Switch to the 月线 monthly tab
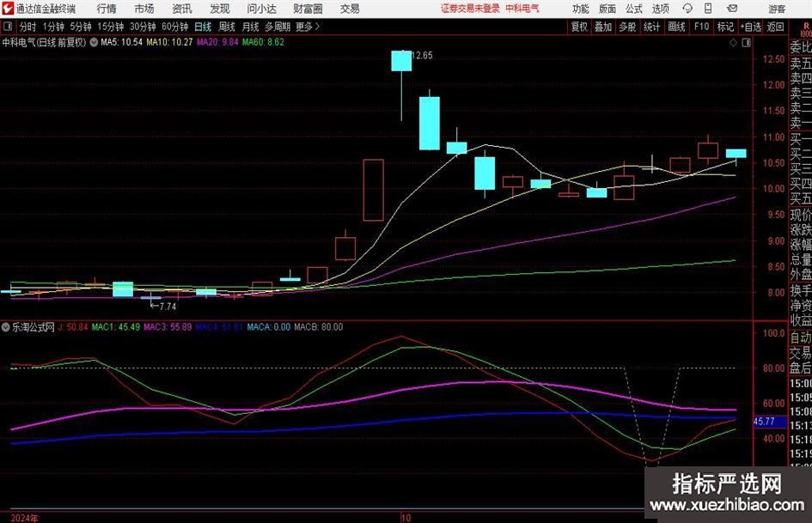 (x=251, y=27)
